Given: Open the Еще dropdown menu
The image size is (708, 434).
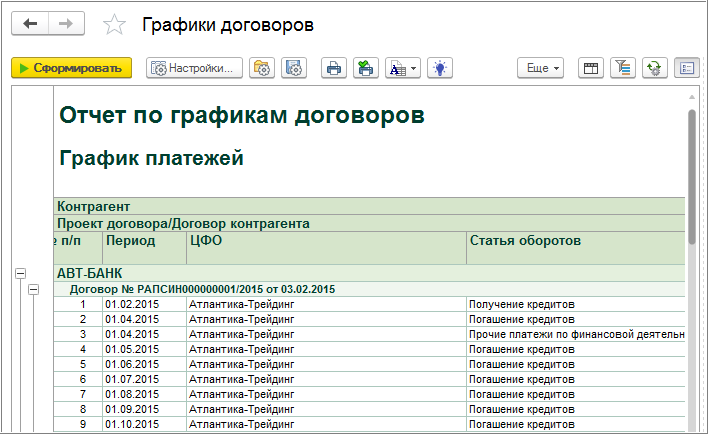Looking at the screenshot, I should tap(540, 68).
